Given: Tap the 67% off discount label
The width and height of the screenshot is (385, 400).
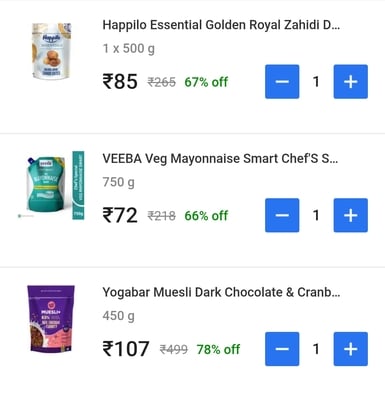Looking at the screenshot, I should (206, 82).
